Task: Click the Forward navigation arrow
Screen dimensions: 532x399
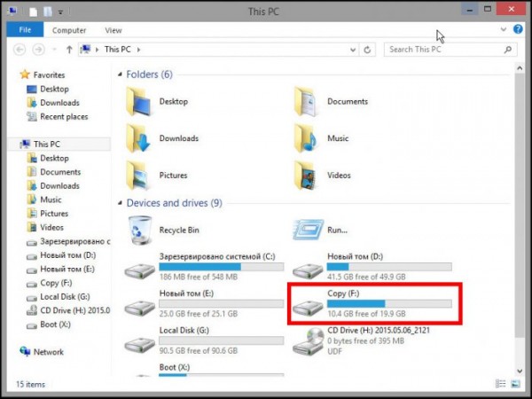Action: click(x=38, y=50)
